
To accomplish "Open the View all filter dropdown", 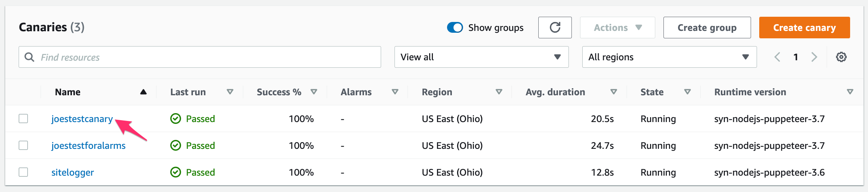I will 481,57.
